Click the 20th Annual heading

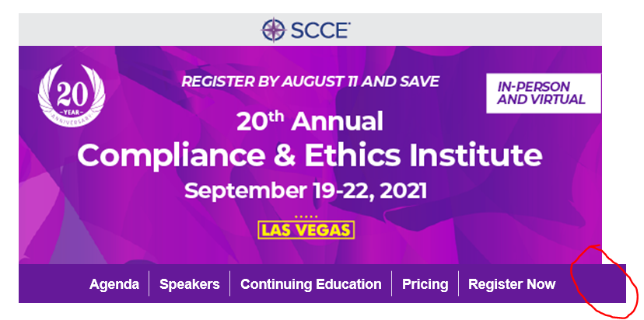(310, 121)
